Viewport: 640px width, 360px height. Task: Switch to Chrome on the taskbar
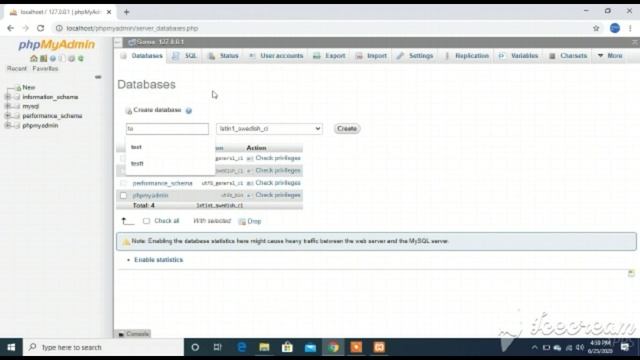(333, 347)
